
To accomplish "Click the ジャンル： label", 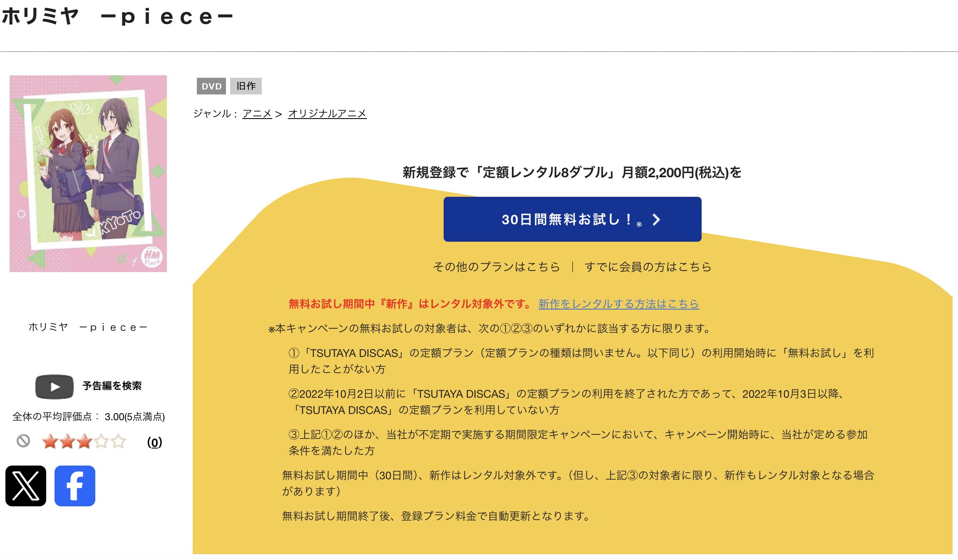I will click(215, 113).
